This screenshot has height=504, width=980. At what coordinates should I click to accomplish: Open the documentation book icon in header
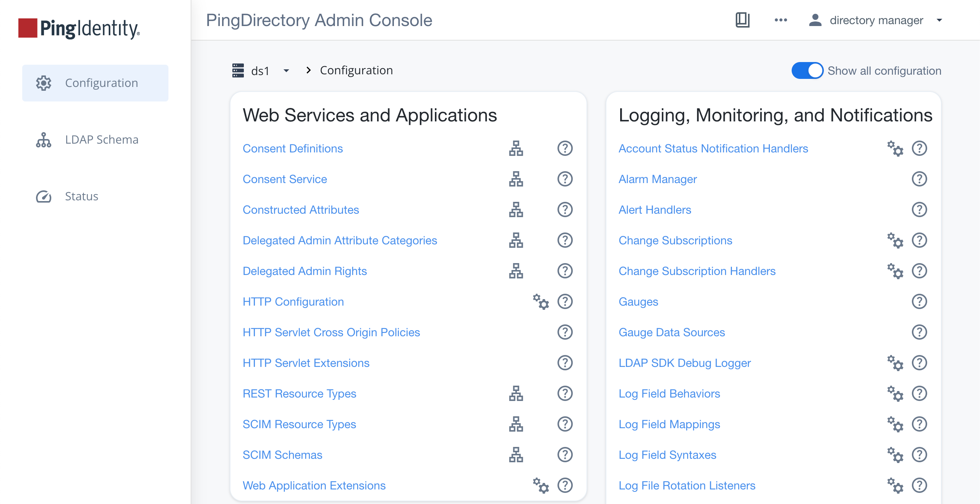point(742,20)
